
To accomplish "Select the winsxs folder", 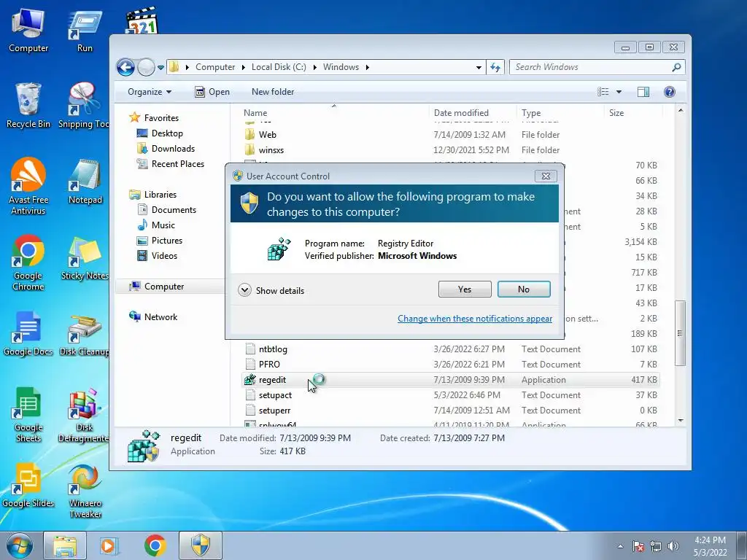I will tap(451, 150).
